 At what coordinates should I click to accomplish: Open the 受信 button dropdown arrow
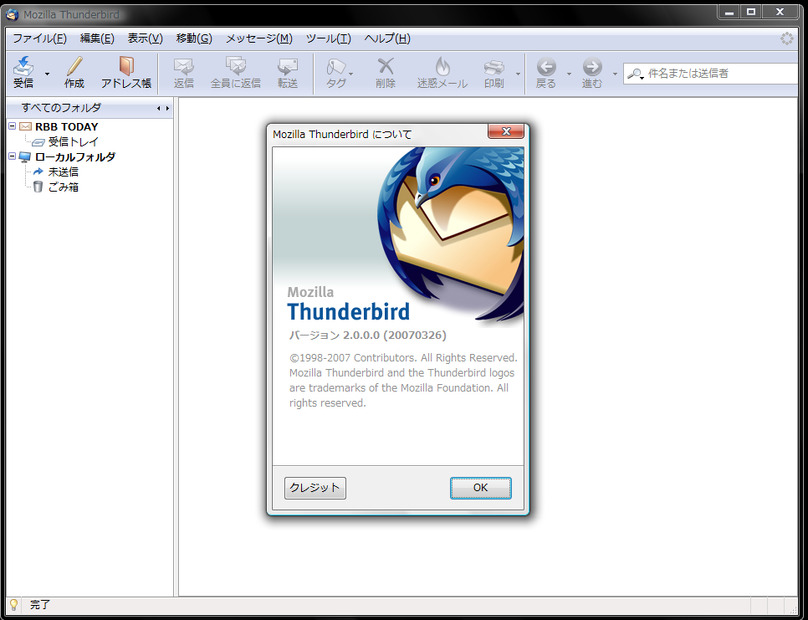47,74
